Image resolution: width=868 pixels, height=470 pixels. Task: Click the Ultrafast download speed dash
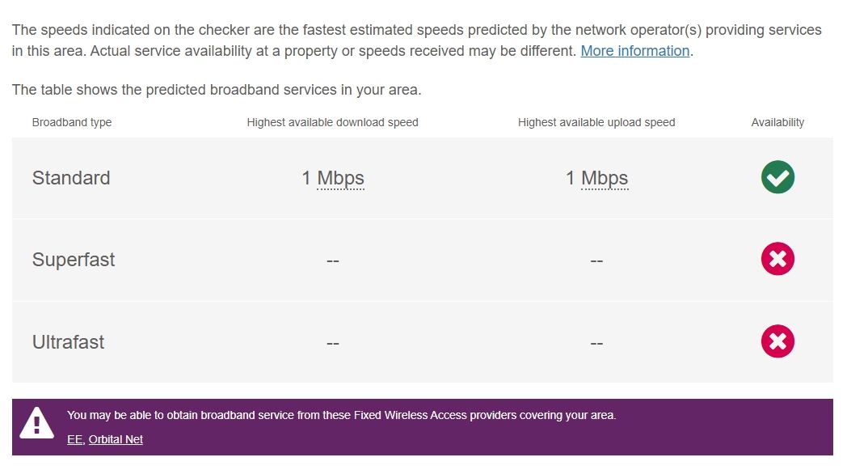click(333, 343)
